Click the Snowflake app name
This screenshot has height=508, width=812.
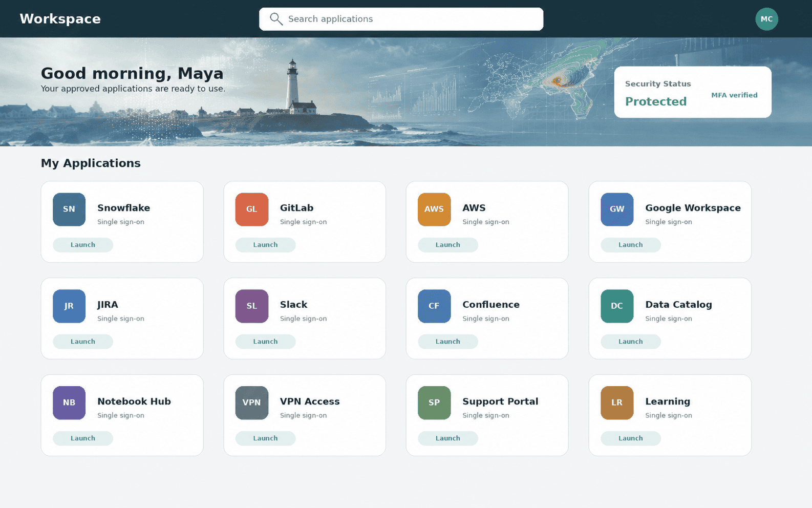point(124,208)
